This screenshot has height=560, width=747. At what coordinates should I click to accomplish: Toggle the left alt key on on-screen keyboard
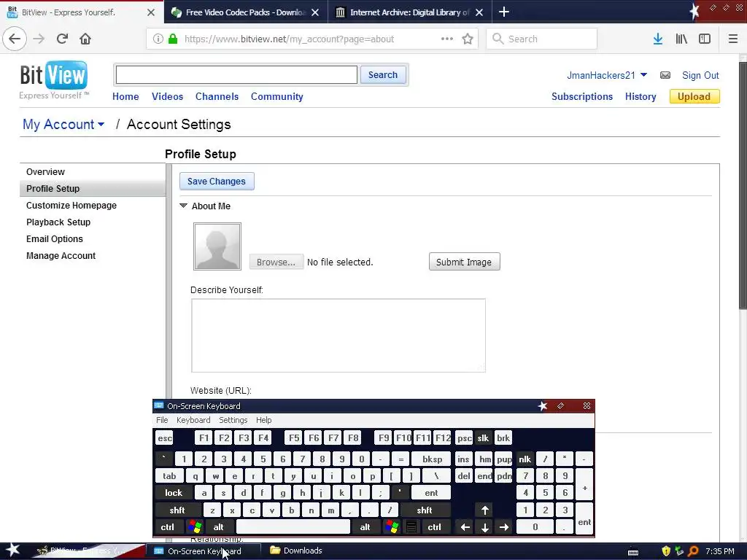[x=219, y=527]
